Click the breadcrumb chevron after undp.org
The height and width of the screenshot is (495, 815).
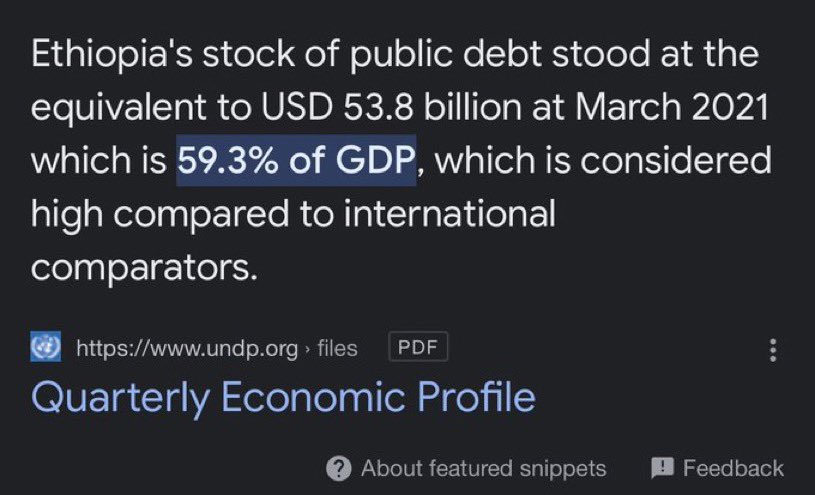coord(307,349)
